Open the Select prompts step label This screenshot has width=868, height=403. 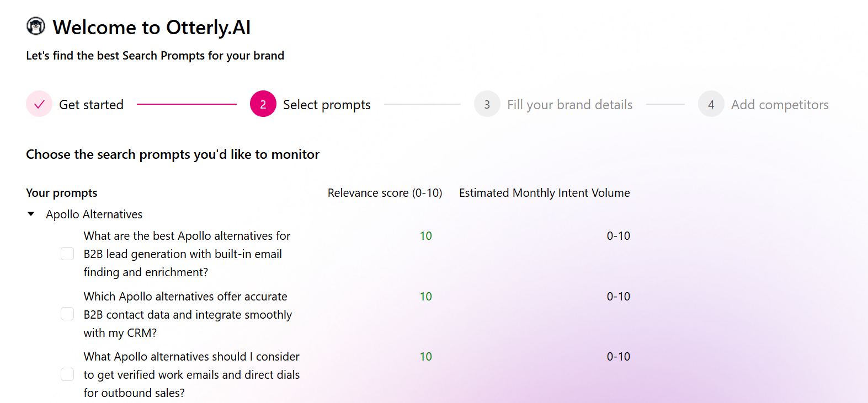point(327,105)
